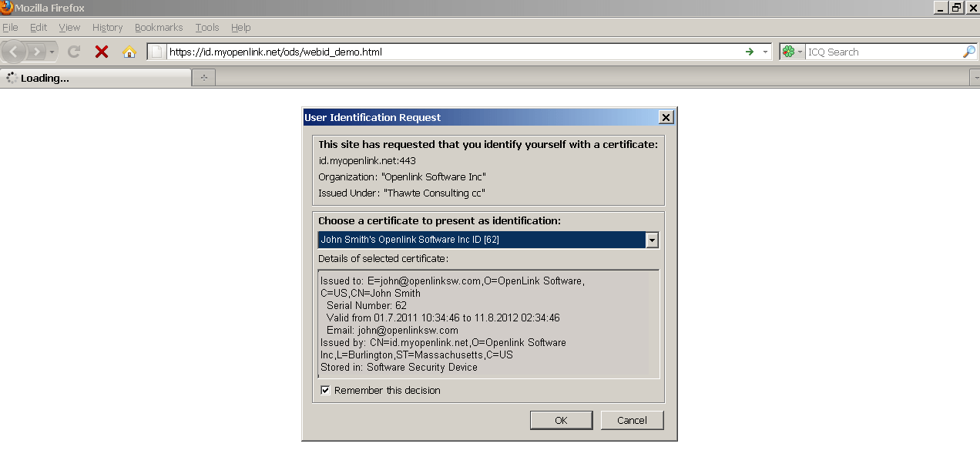Click the green Go arrow in URL bar
Image resolution: width=980 pixels, height=457 pixels.
click(750, 52)
